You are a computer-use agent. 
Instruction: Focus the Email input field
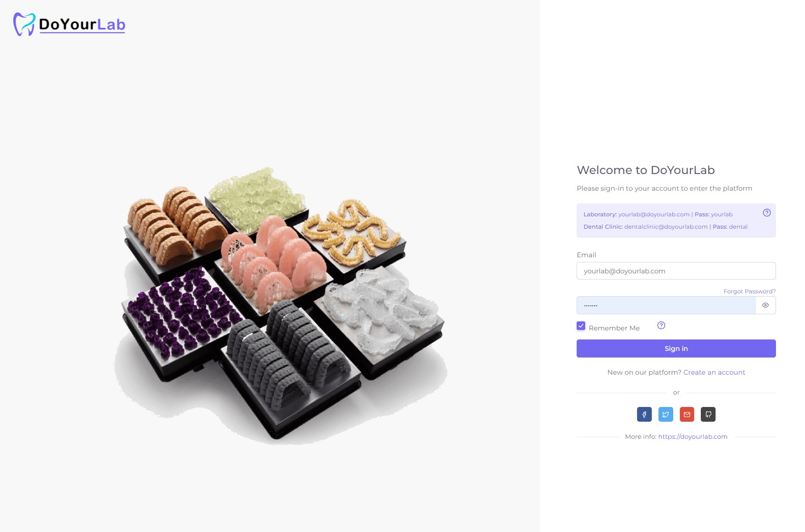point(676,271)
